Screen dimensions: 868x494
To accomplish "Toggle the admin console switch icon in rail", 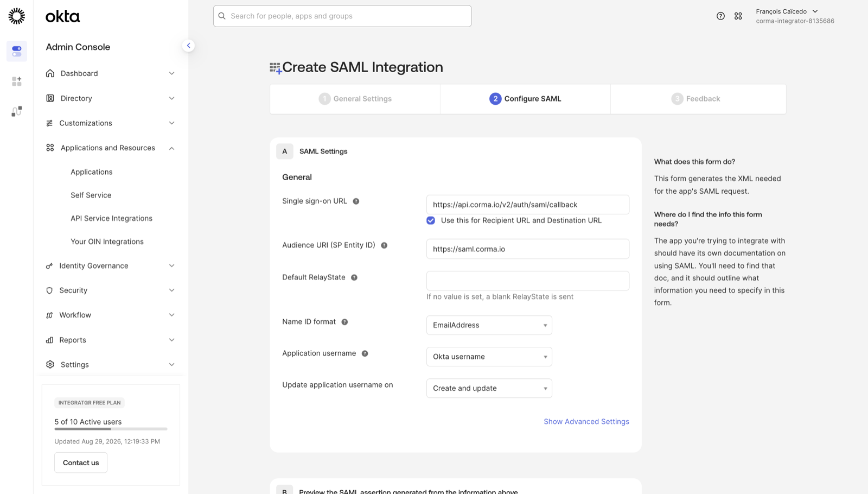I will [x=17, y=51].
